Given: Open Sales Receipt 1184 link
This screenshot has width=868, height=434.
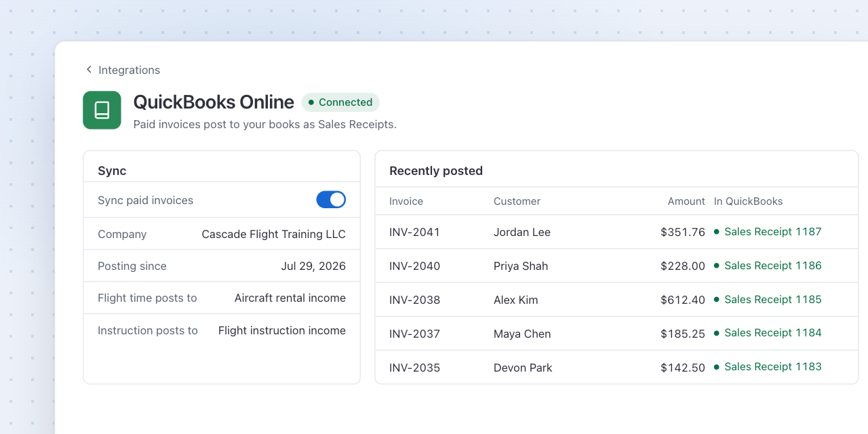Looking at the screenshot, I should [772, 333].
